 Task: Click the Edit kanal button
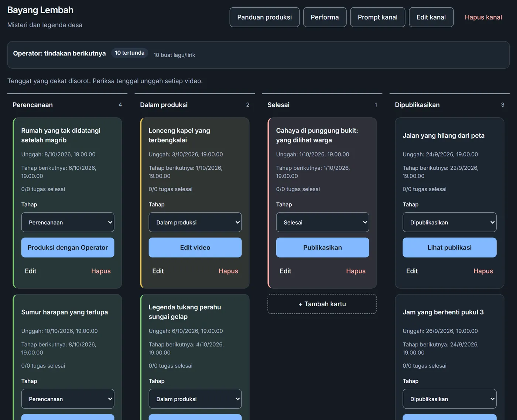click(x=431, y=17)
